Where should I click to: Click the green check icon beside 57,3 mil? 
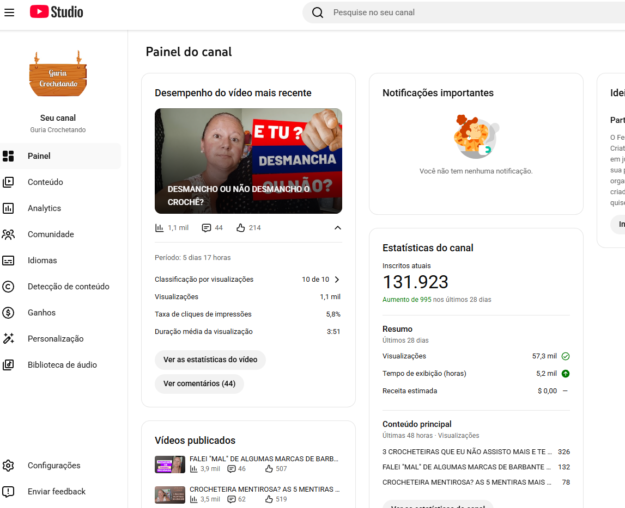[x=565, y=356]
